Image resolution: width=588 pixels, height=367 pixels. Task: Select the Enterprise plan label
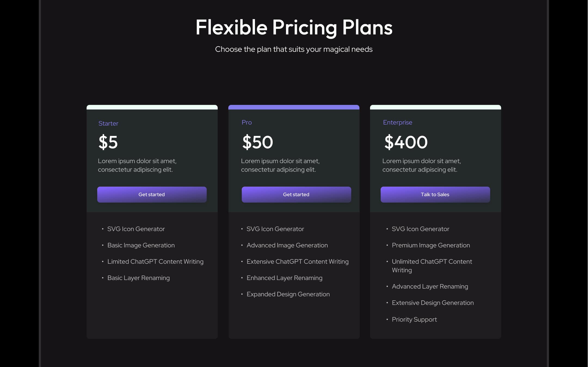(397, 122)
